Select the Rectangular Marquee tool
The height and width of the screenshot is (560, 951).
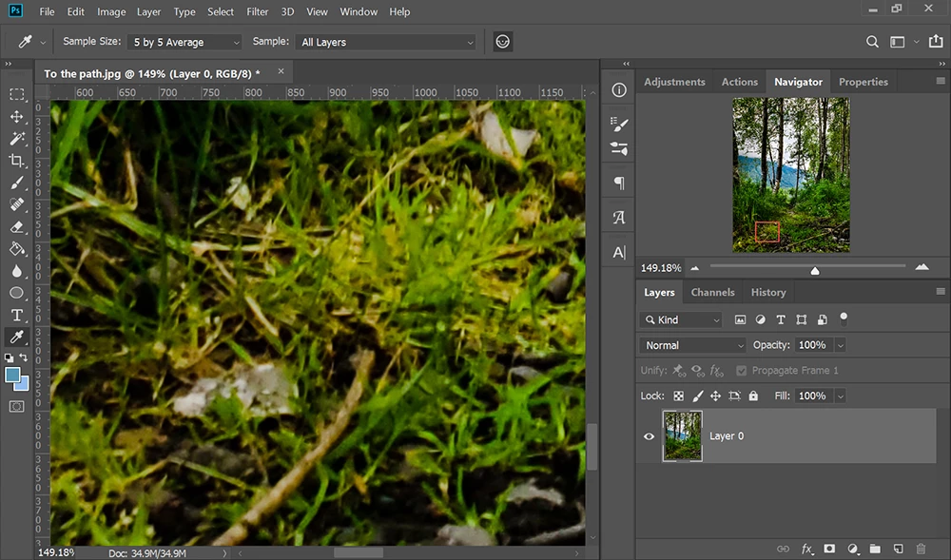(x=17, y=94)
